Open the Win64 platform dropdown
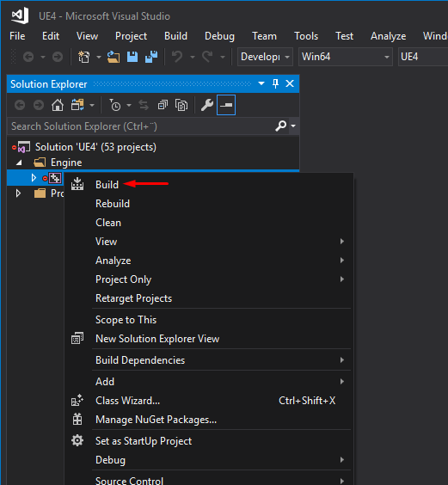The image size is (448, 485). tap(346, 57)
